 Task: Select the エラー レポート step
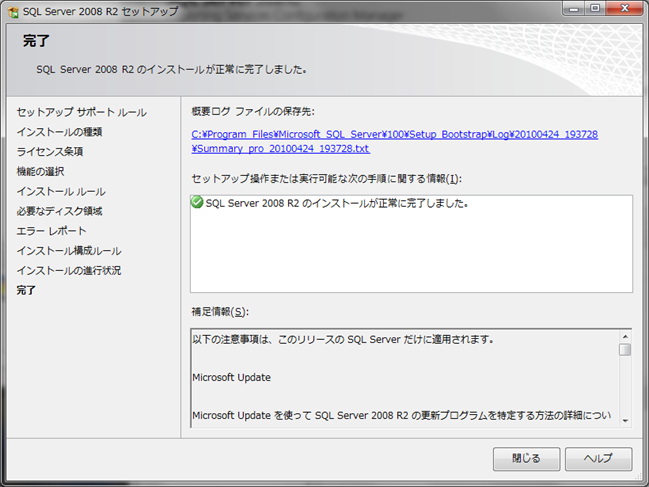pyautogui.click(x=51, y=231)
